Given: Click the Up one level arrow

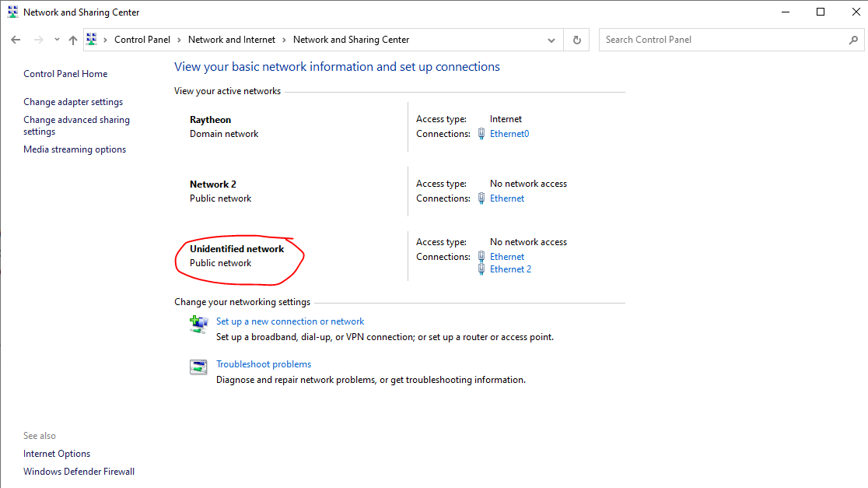Looking at the screenshot, I should click(73, 40).
